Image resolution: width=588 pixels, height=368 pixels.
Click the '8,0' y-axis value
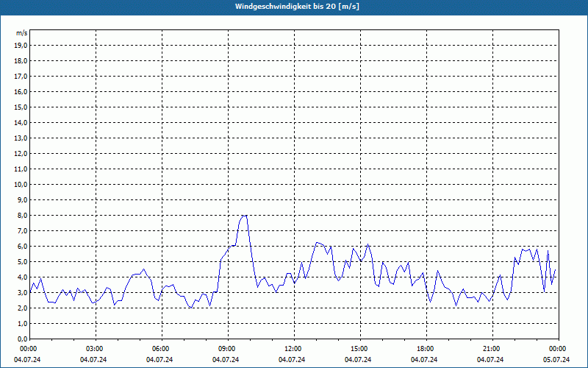pyautogui.click(x=23, y=215)
